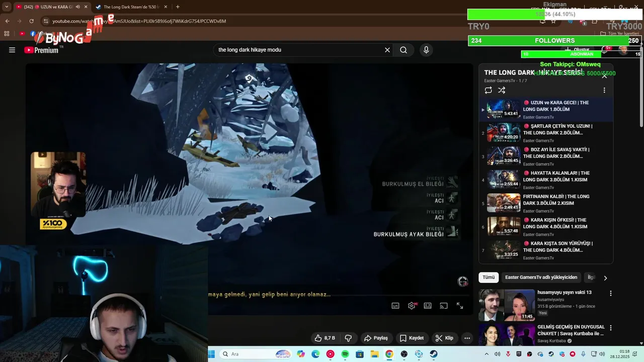The image size is (644, 362).
Task: Save the video using Kaydet
Action: click(412, 338)
